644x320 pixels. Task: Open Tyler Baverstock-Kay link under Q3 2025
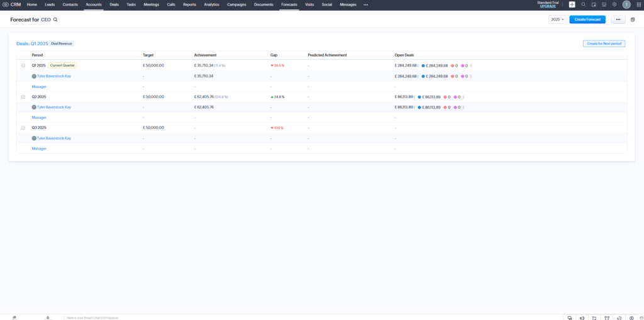tap(54, 138)
